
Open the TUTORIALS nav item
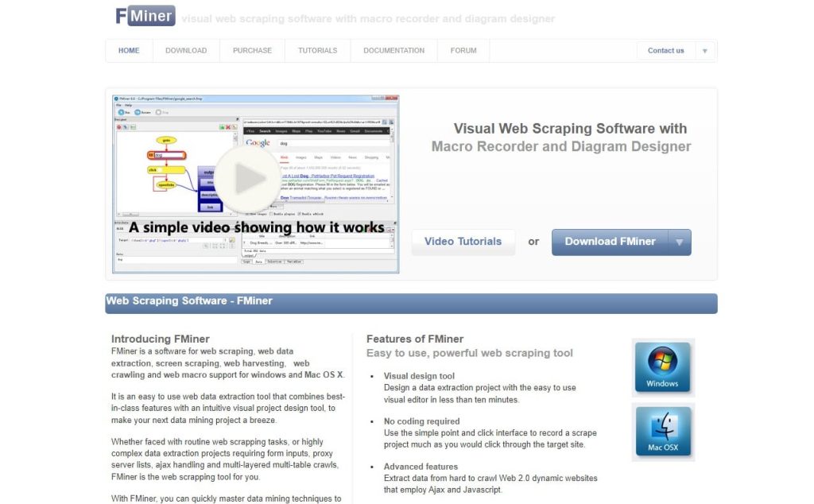click(x=318, y=51)
